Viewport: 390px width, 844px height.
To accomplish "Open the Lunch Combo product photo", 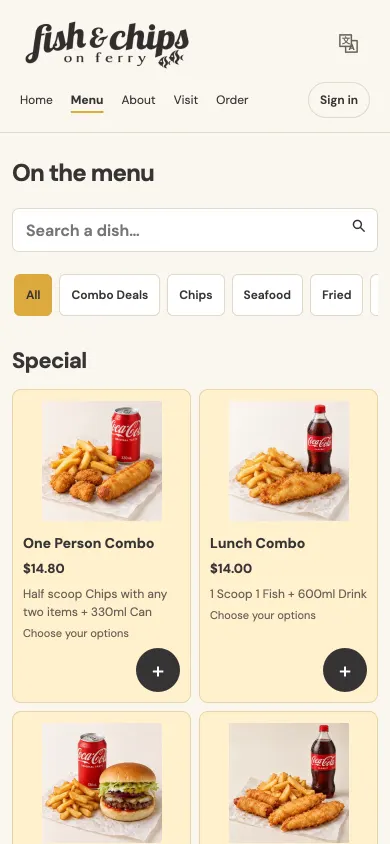I will click(x=289, y=461).
